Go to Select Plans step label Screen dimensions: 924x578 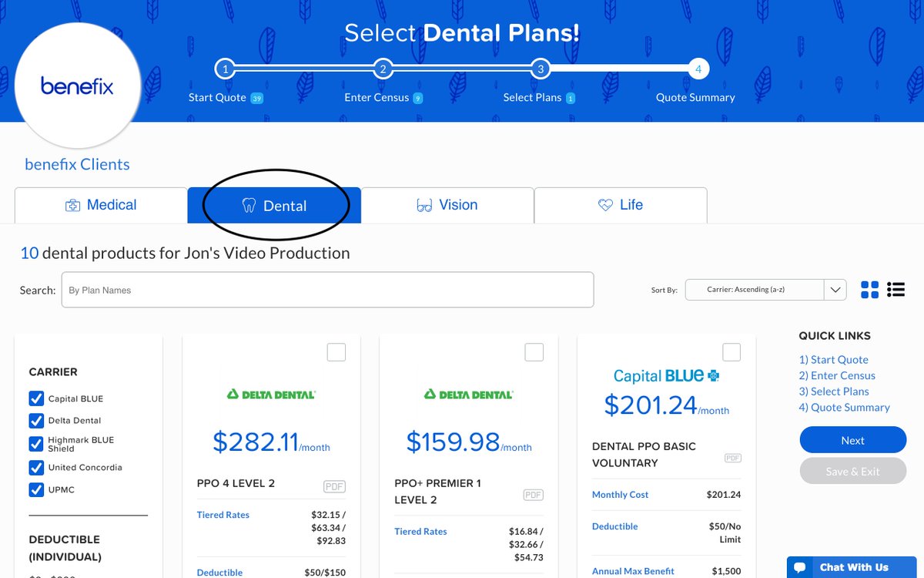532,98
